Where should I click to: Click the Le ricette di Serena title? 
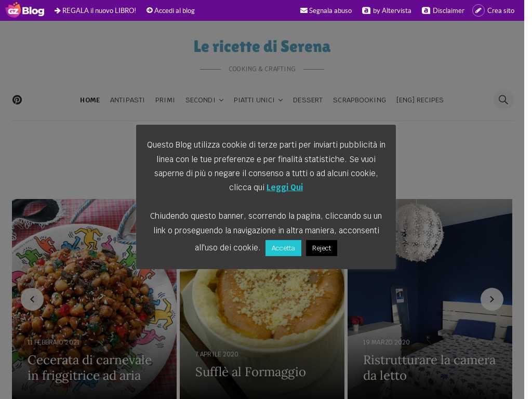coord(262,46)
